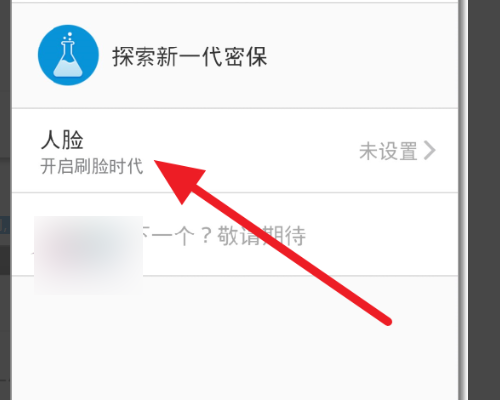The height and width of the screenshot is (400, 500).
Task: Open the 人脸 face setting row
Action: pyautogui.click(x=235, y=151)
